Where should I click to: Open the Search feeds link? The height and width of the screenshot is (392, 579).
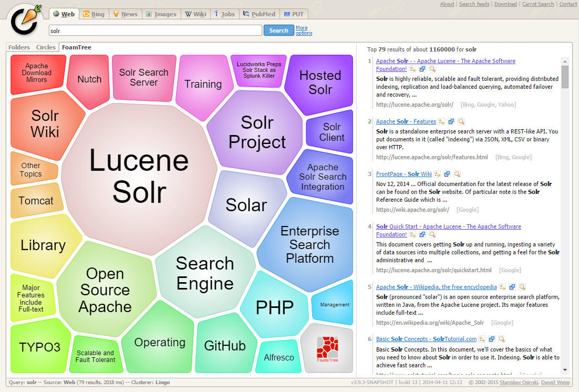[x=474, y=4]
